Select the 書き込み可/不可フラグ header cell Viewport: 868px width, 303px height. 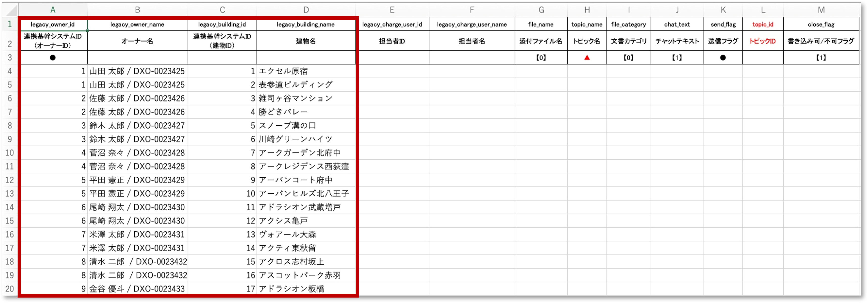coord(821,41)
